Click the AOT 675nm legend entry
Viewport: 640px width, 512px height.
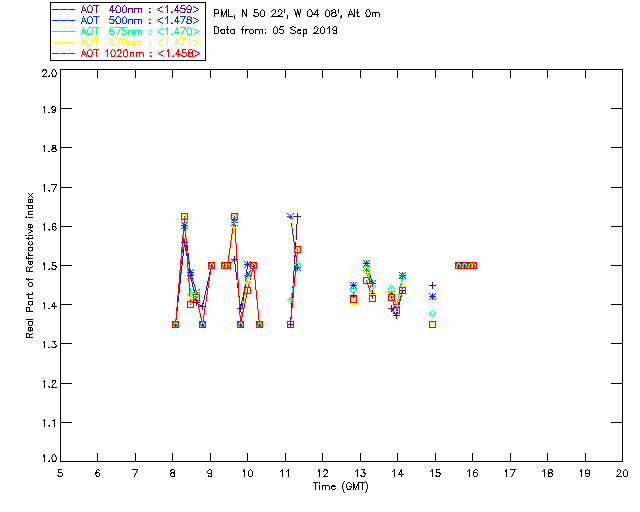tap(126, 31)
